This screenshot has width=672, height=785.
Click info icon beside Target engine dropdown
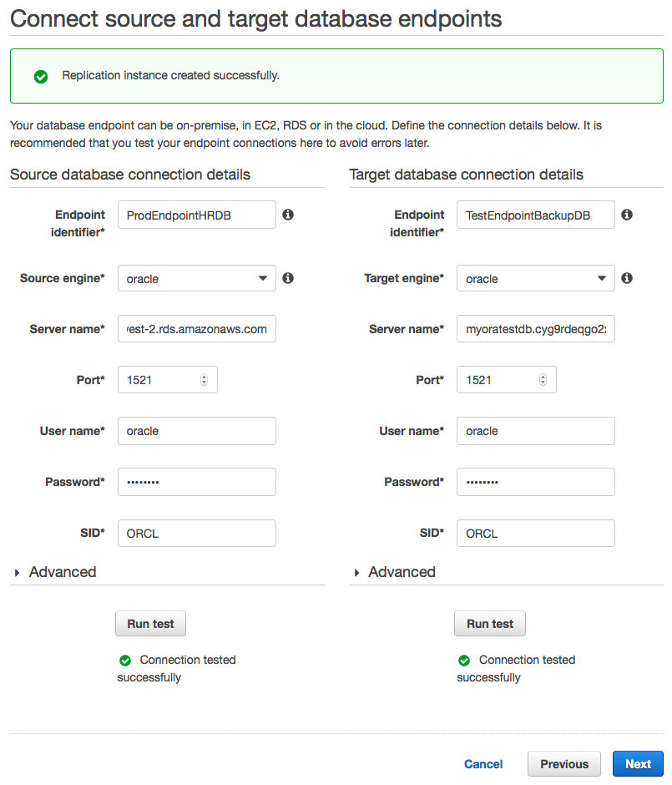(x=627, y=278)
